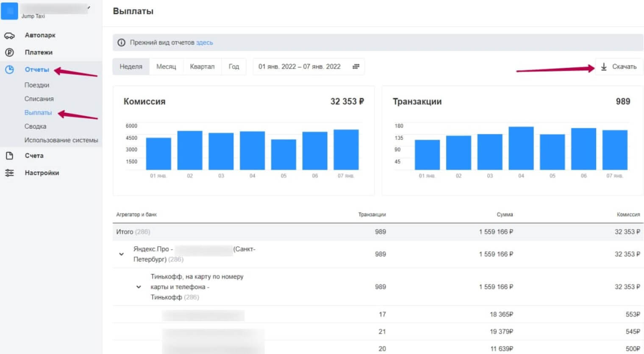Image resolution: width=644 pixels, height=354 pixels.
Task: Open calendar icon in date range field
Action: [356, 66]
